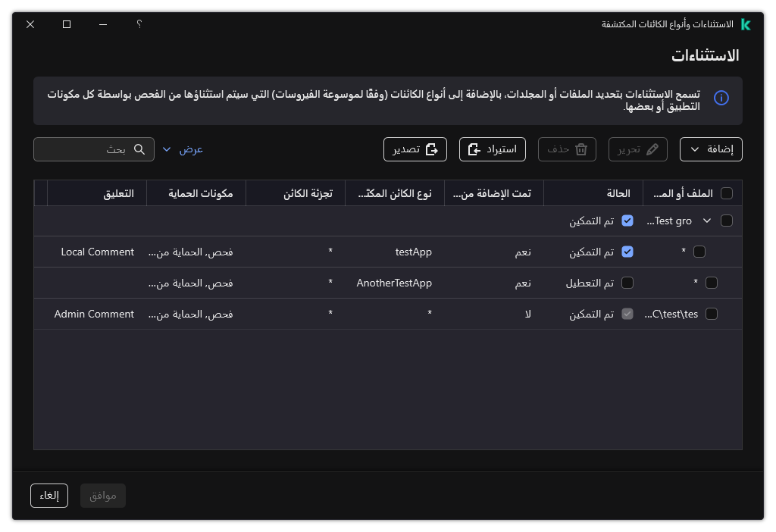Collapse the Test group row chevron
This screenshot has width=776, height=532.
tap(706, 220)
